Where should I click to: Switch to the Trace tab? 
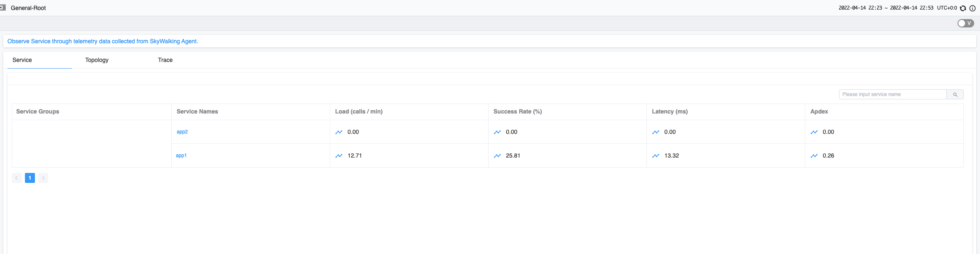165,60
